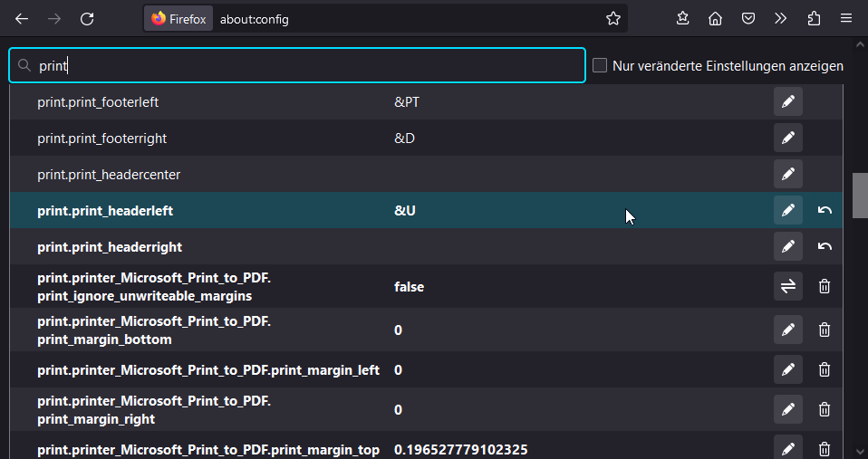Screen dimensions: 868x459
Task: Select the print.print_footerright preference name
Action: (101, 139)
